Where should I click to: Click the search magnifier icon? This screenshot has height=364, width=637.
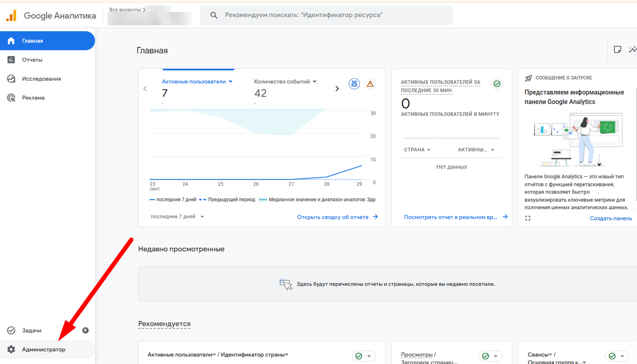(214, 15)
